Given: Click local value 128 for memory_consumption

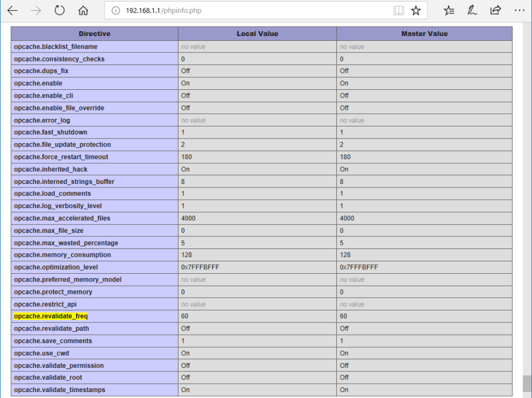Looking at the screenshot, I should pyautogui.click(x=186, y=255).
